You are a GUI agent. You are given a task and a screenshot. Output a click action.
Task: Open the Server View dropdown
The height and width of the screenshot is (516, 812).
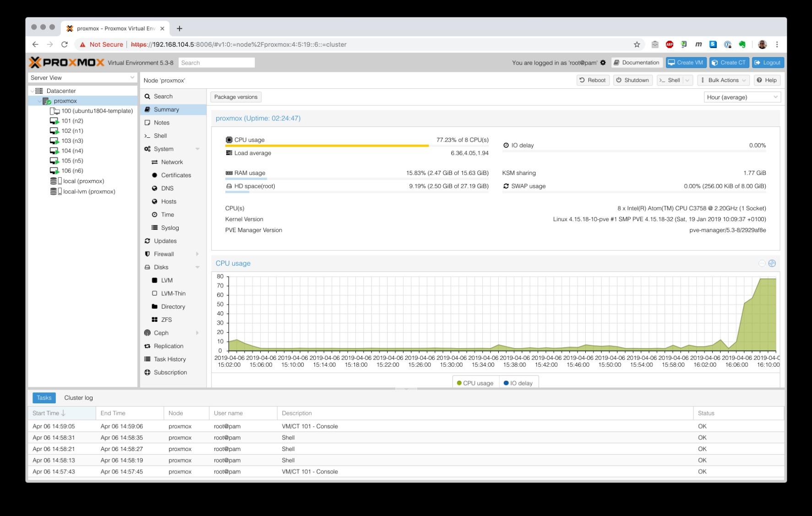pyautogui.click(x=82, y=78)
